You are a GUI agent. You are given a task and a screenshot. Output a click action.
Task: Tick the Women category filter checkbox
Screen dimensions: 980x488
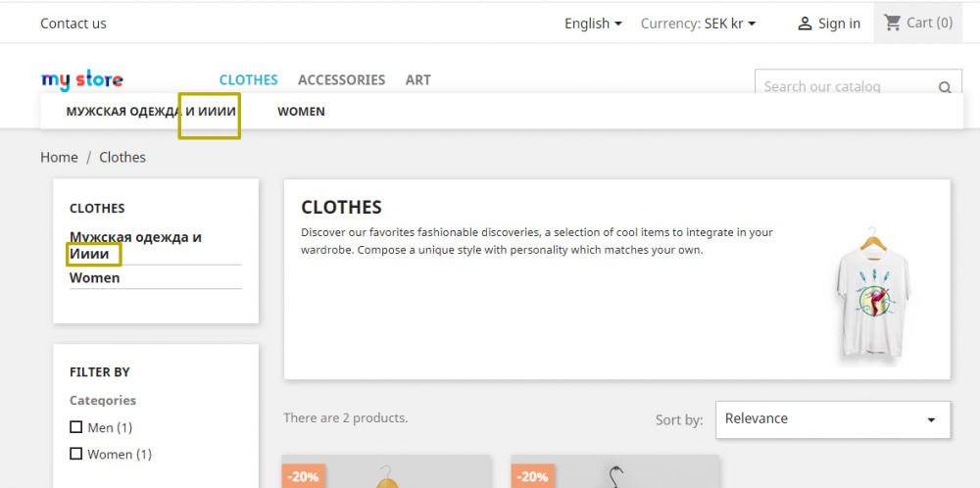point(75,454)
